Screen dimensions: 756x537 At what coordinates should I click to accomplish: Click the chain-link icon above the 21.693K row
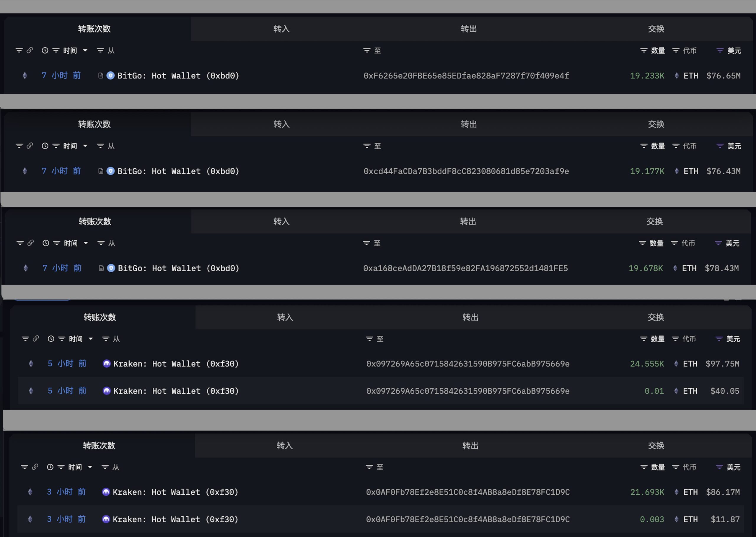(x=35, y=467)
